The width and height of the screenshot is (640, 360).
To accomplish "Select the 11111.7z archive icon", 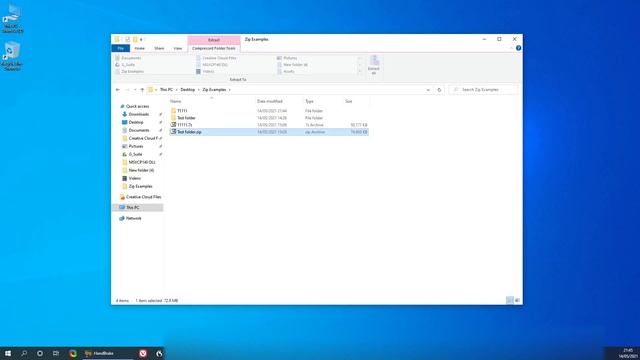I will (173, 124).
